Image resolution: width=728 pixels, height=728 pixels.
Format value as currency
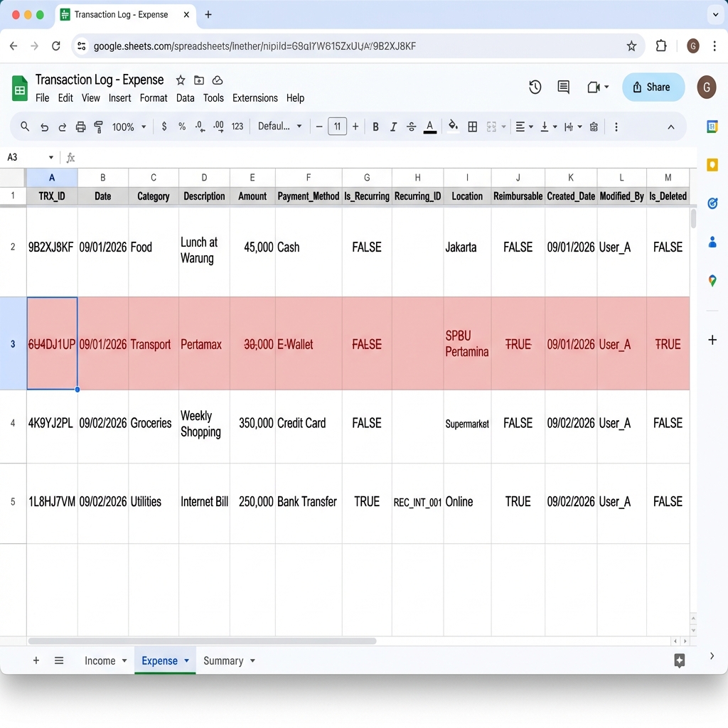tap(164, 127)
